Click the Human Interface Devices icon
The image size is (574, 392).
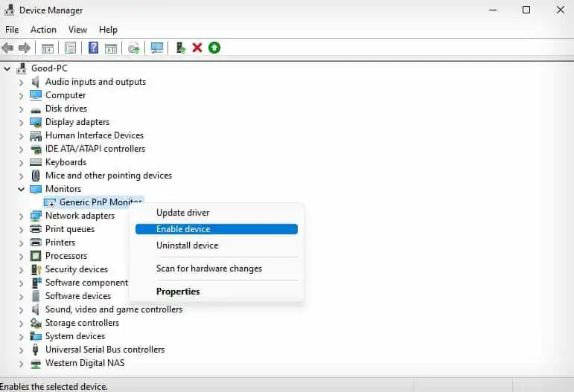(x=36, y=135)
